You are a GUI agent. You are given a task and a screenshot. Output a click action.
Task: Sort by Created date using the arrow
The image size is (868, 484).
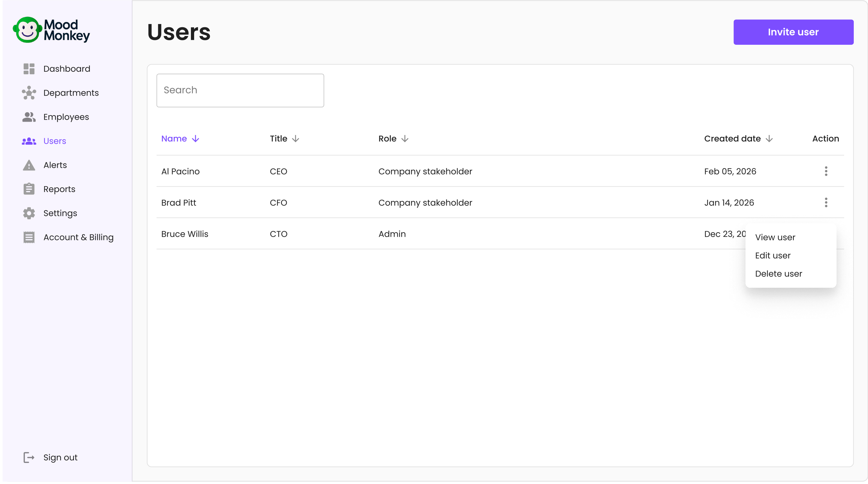coord(769,139)
